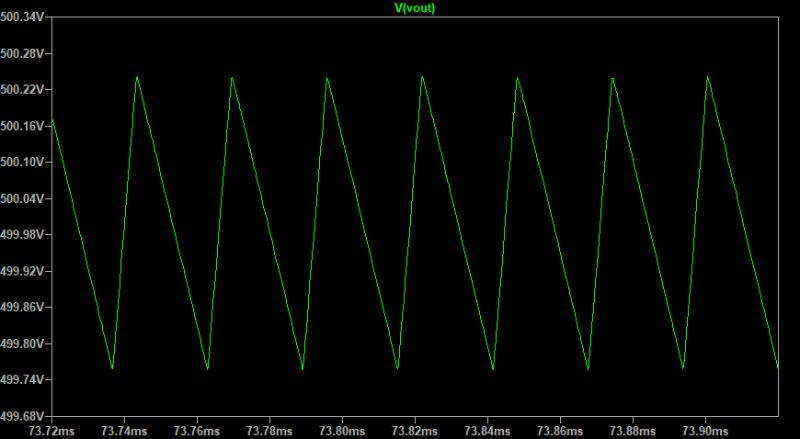Click the 500.22V y-axis value

point(22,90)
